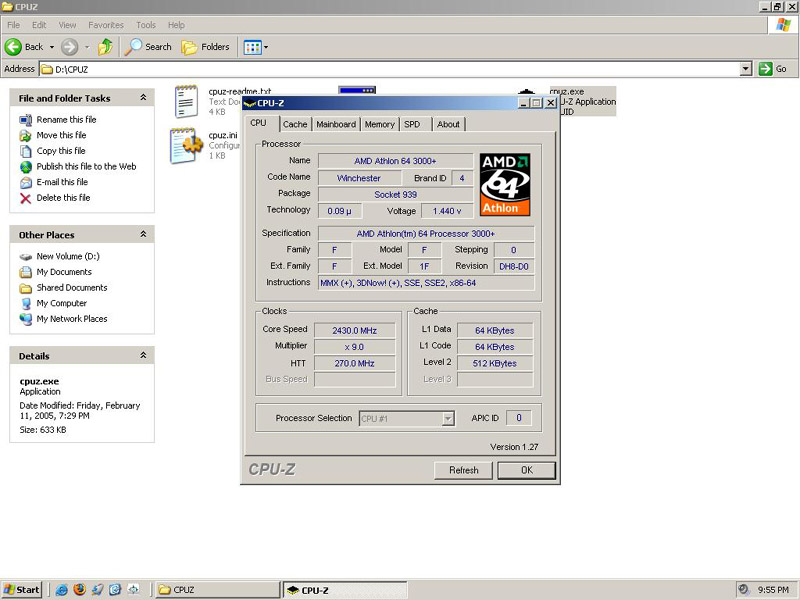The image size is (800, 600).
Task: Open the Back history dropdown arrow
Action: point(52,47)
